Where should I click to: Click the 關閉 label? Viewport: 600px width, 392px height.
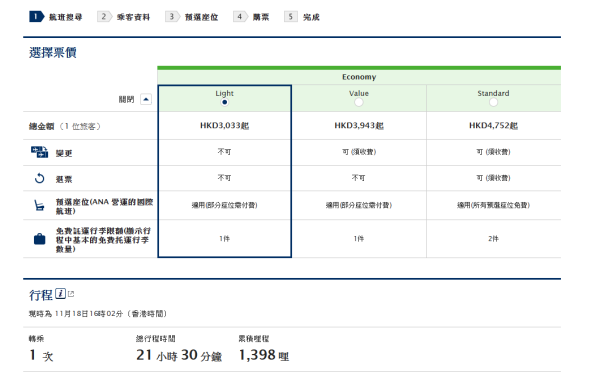click(x=126, y=100)
